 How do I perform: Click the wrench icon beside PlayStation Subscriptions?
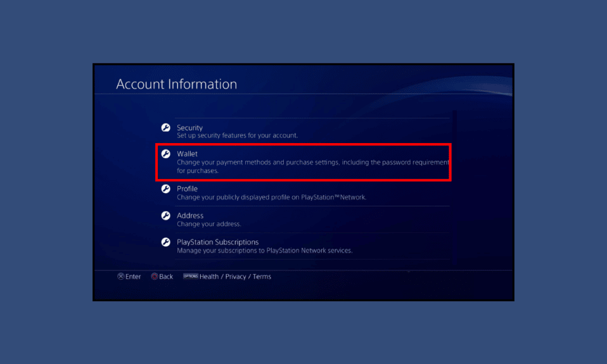[x=165, y=242]
